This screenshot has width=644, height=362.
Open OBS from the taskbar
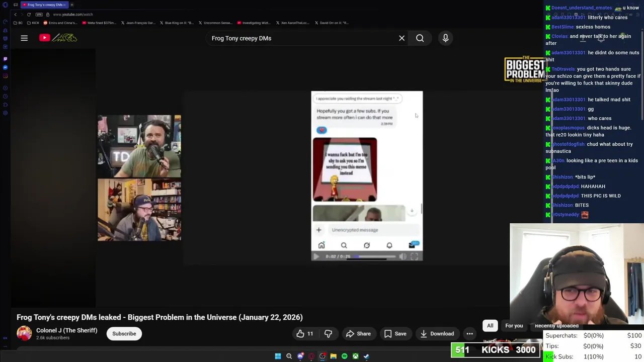[323, 356]
